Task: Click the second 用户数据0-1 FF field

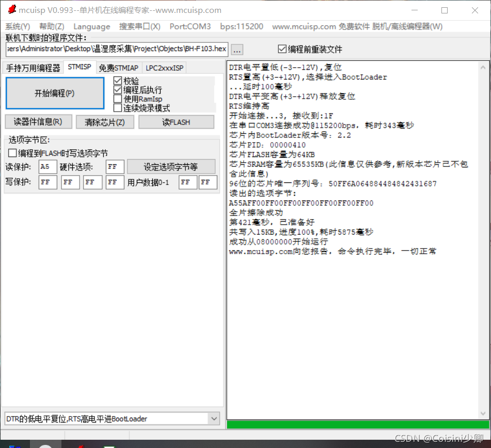Action: point(208,182)
